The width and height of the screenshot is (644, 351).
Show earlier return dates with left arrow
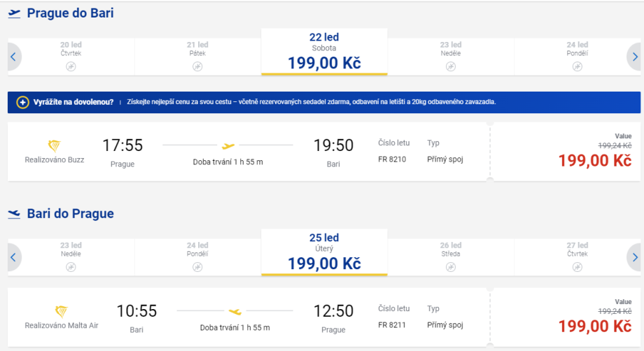[x=13, y=257]
